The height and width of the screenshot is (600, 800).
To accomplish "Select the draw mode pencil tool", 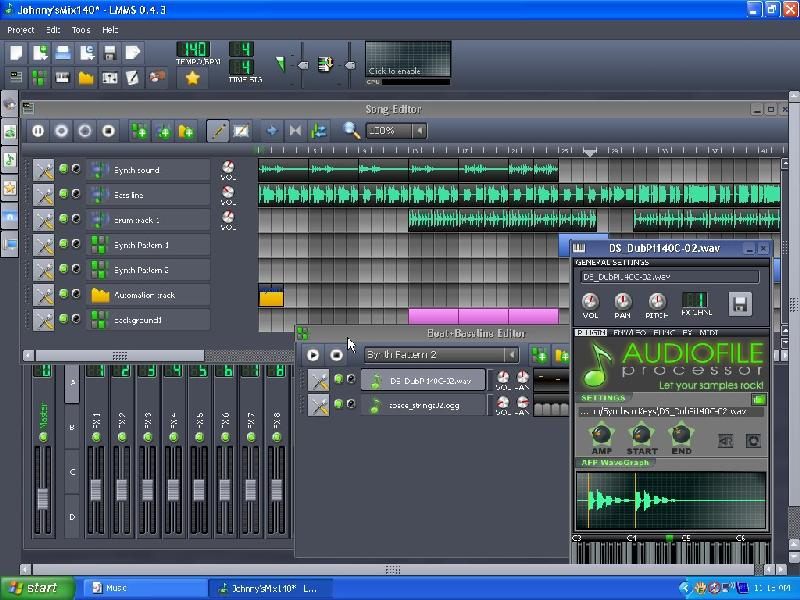I will [217, 131].
